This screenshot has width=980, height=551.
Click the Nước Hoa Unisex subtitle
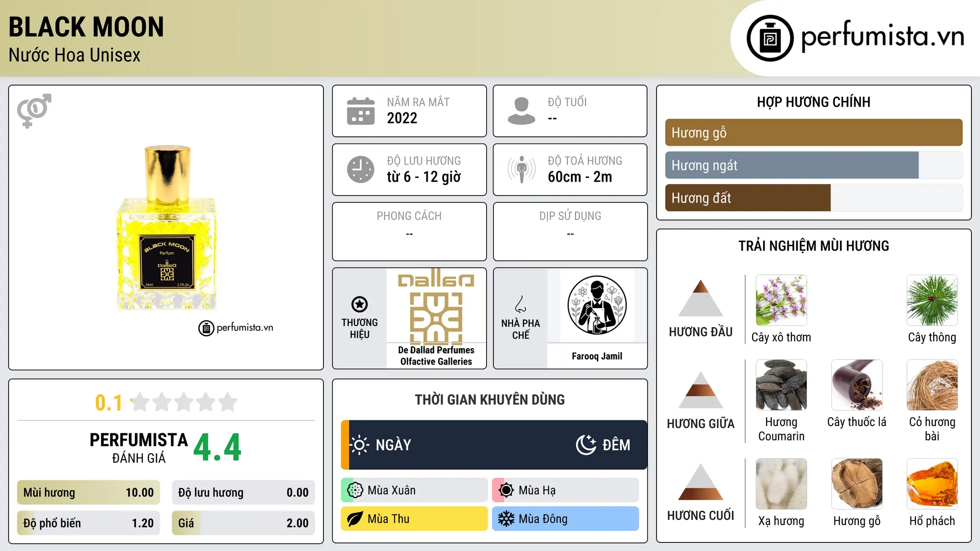[x=74, y=55]
